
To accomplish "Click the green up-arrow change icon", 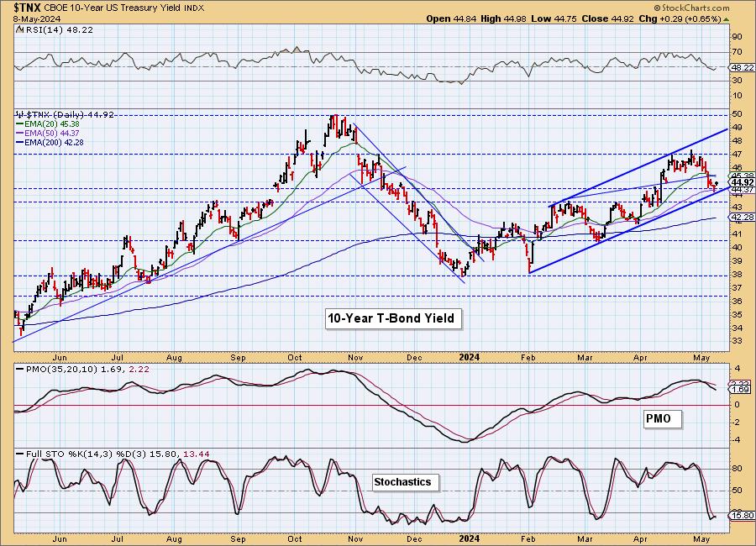I will [726, 19].
